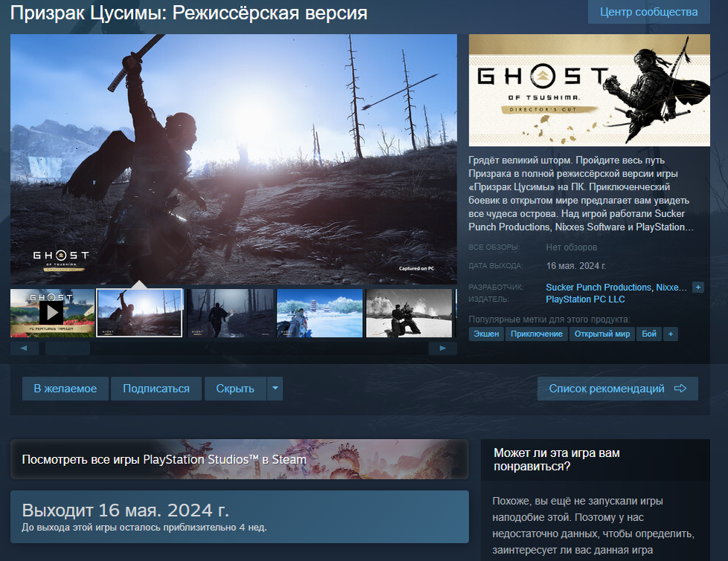
Task: Open the Список рекомендаций queue button
Action: pos(617,389)
